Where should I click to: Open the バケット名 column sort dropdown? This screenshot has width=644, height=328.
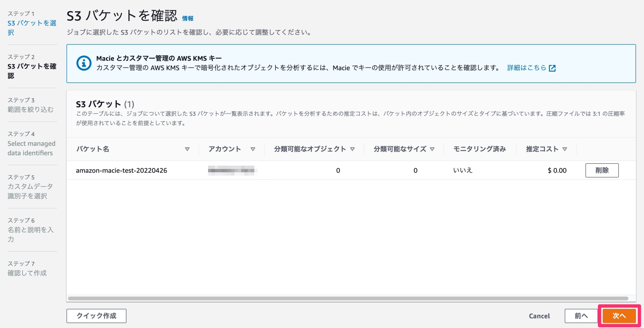pos(187,149)
